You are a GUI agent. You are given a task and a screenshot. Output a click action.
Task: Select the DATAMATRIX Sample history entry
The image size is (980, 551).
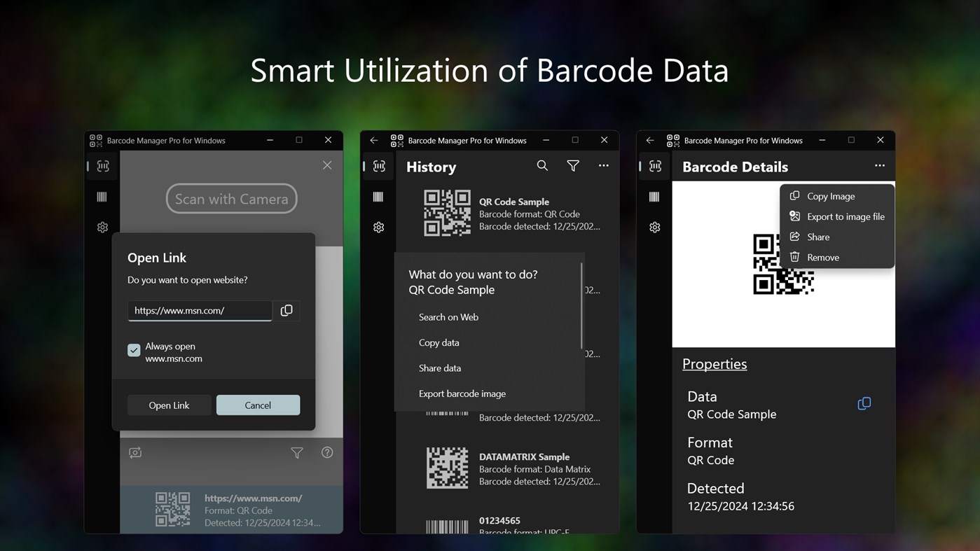(x=511, y=468)
